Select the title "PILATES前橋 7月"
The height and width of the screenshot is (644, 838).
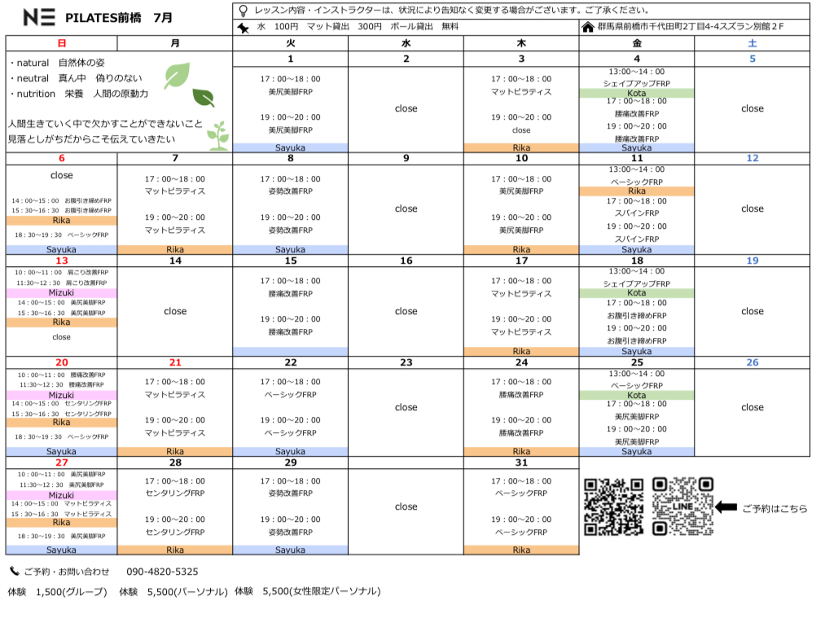pos(119,18)
